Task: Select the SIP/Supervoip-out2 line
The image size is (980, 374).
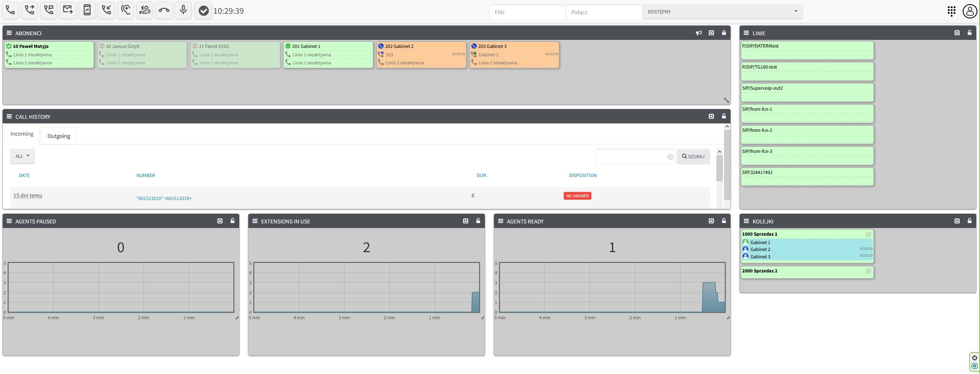Action: [807, 92]
